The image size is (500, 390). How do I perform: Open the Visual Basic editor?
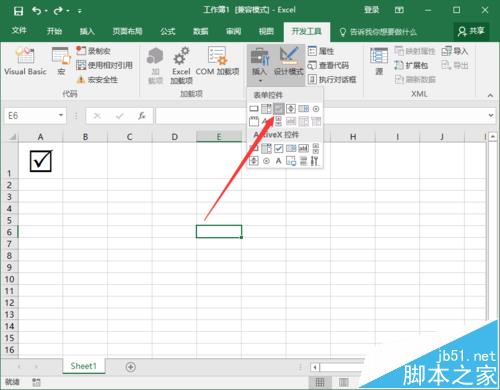coord(25,61)
